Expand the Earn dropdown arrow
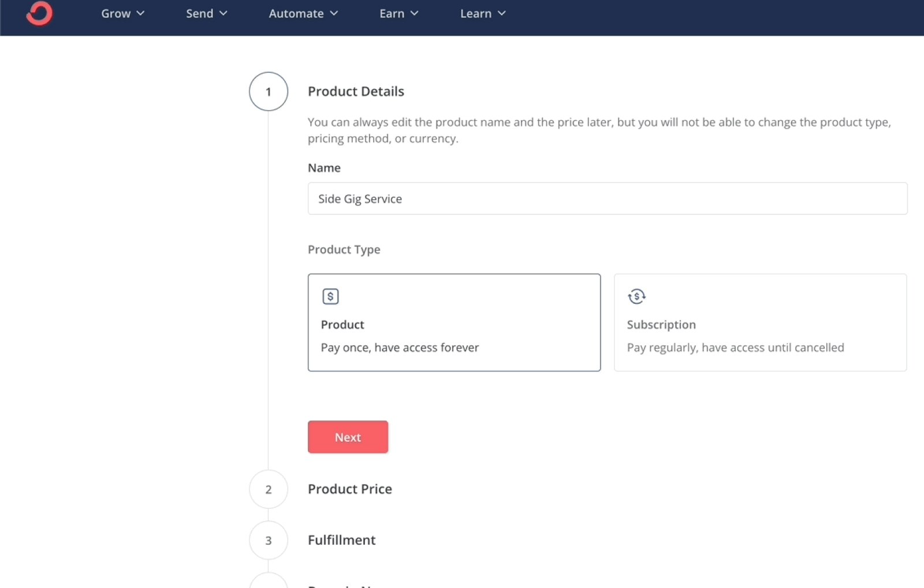Screen dimensions: 924x588 pyautogui.click(x=414, y=13)
